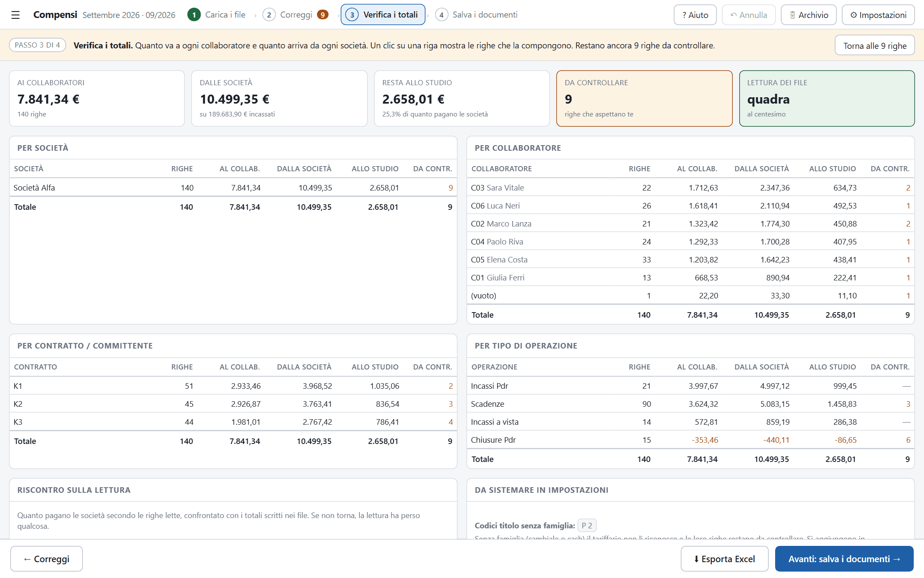Go back with the Correggi button

point(47,559)
